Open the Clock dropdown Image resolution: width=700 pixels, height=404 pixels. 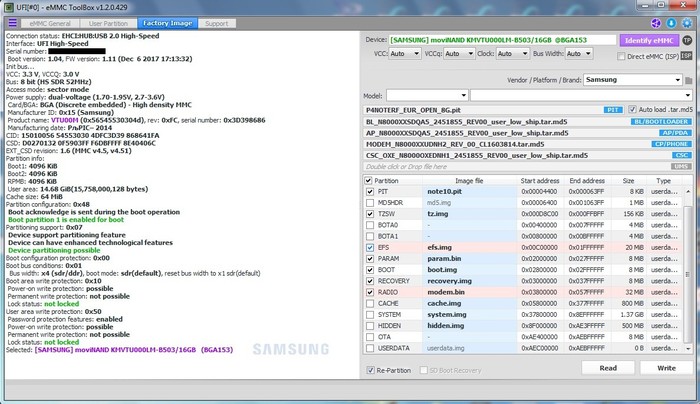(512, 54)
